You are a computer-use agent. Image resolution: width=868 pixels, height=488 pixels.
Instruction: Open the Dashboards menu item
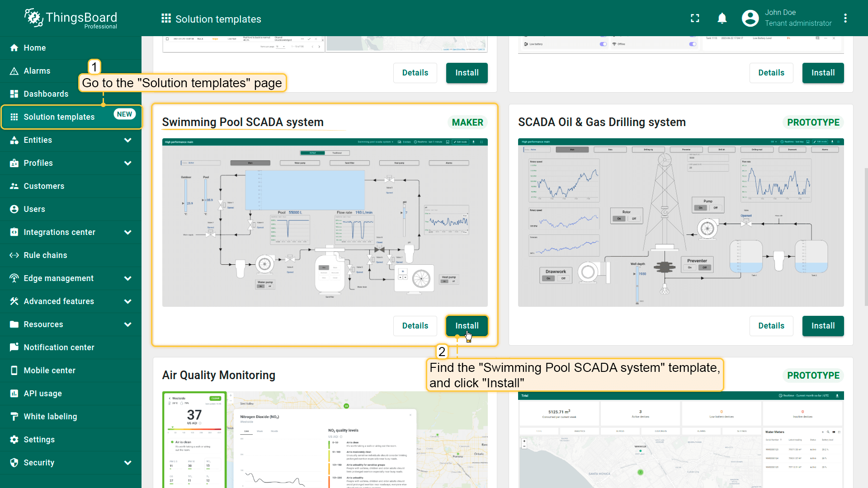coord(46,94)
